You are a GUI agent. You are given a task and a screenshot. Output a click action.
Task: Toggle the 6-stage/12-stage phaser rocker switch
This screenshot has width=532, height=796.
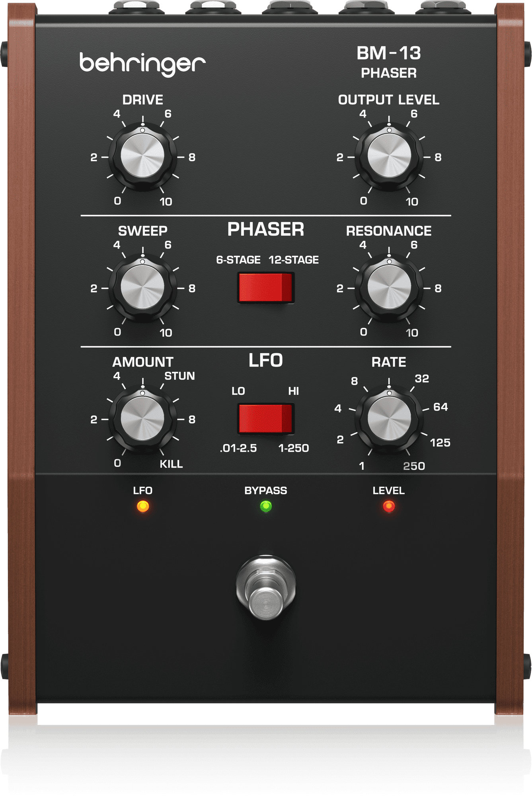pyautogui.click(x=265, y=288)
